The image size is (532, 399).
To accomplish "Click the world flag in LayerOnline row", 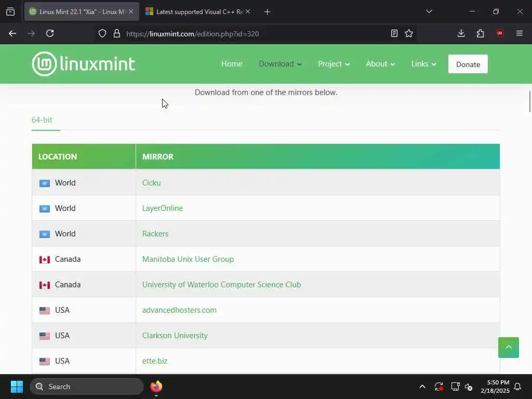I will tap(45, 209).
